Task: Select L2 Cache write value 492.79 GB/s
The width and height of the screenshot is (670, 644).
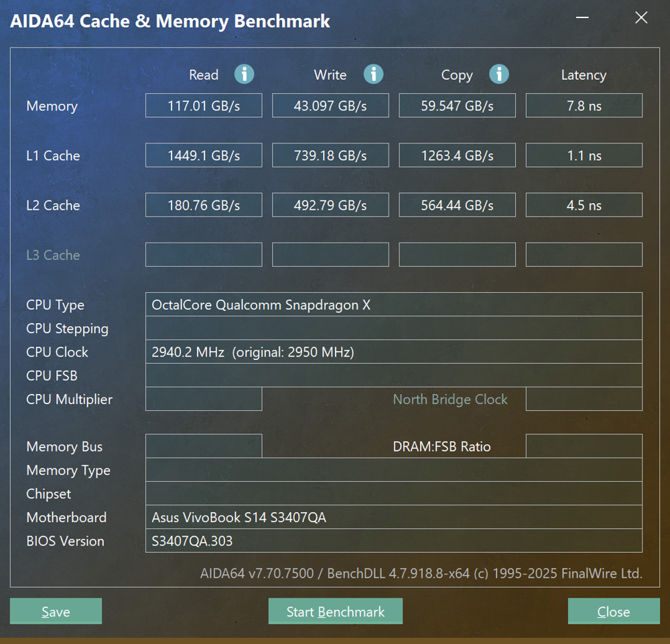Action: (x=330, y=205)
